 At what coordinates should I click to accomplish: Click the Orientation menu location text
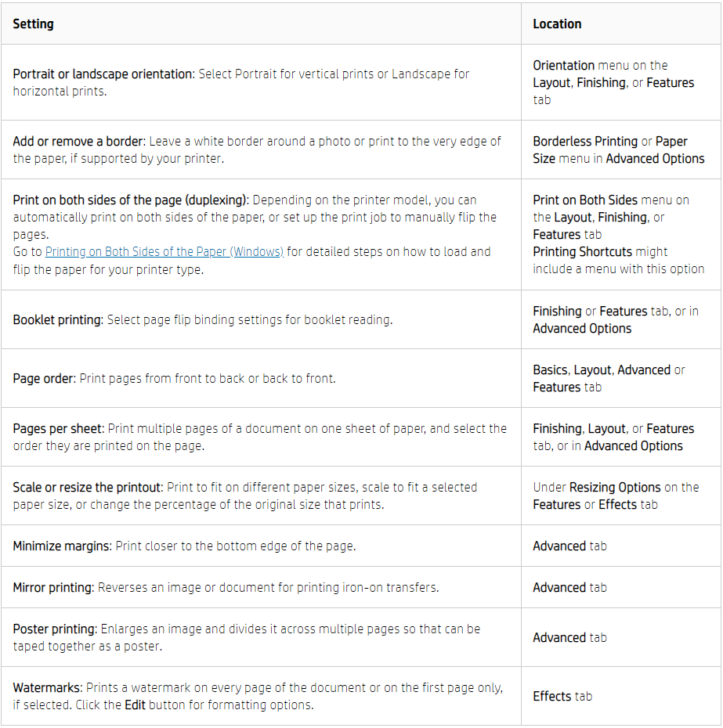[x=564, y=66]
